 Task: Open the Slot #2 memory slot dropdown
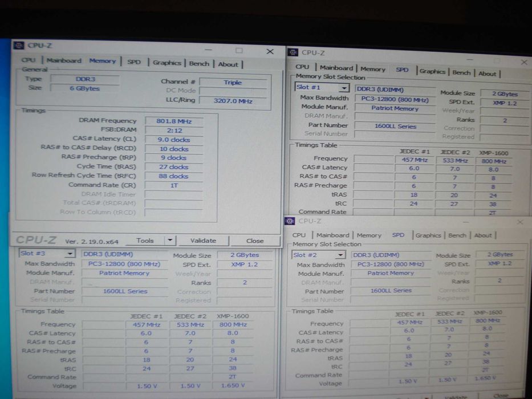click(340, 255)
